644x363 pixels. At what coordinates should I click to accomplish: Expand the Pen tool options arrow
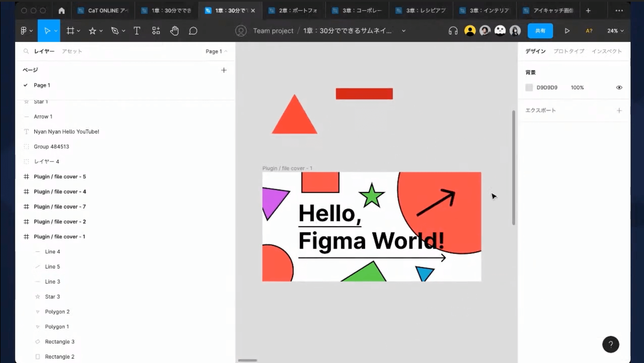tap(123, 31)
